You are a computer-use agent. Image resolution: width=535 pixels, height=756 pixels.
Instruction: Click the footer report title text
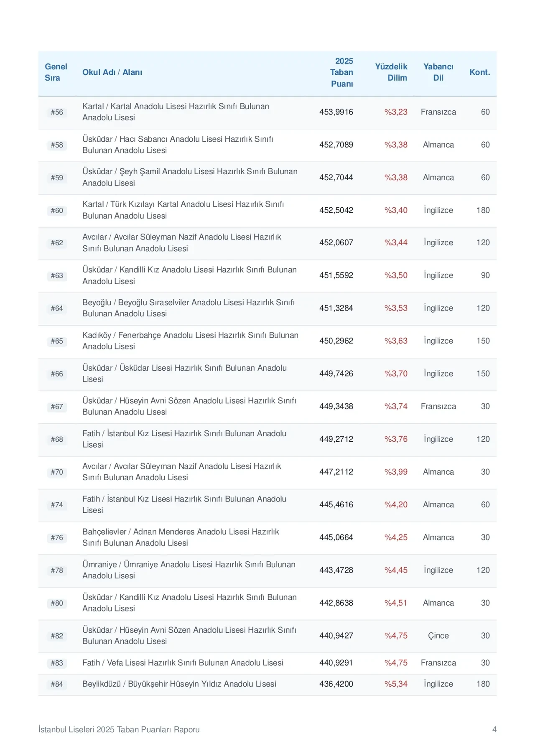[119, 730]
